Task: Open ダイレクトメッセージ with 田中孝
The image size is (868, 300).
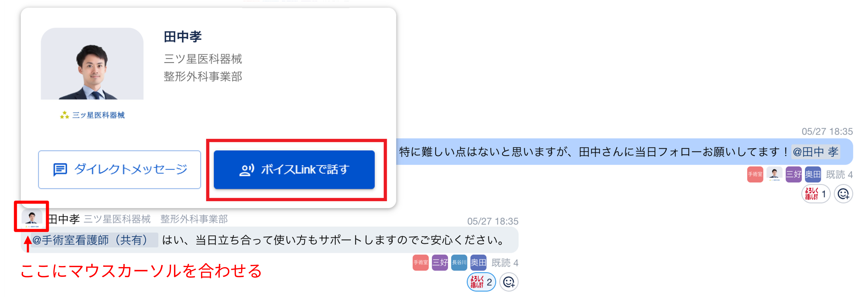Action: click(x=120, y=170)
